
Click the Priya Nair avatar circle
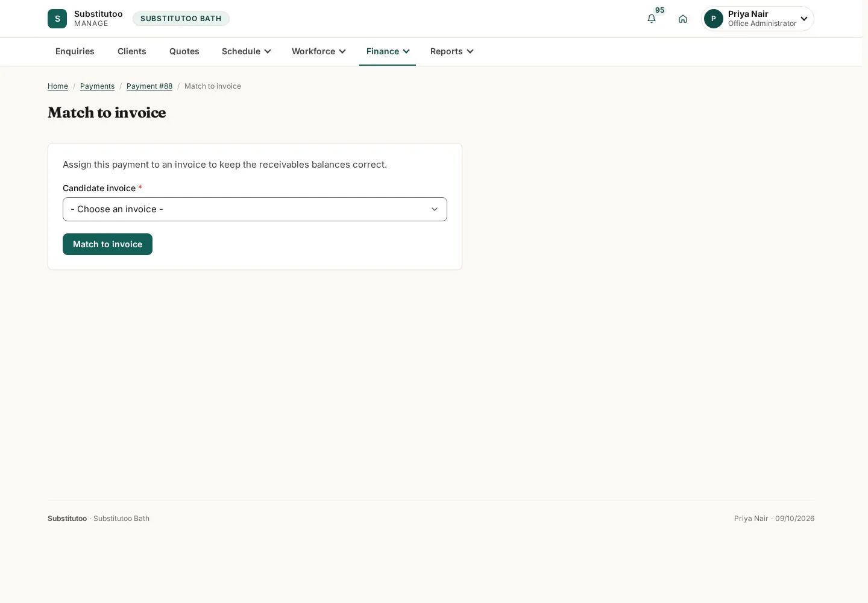tap(714, 19)
